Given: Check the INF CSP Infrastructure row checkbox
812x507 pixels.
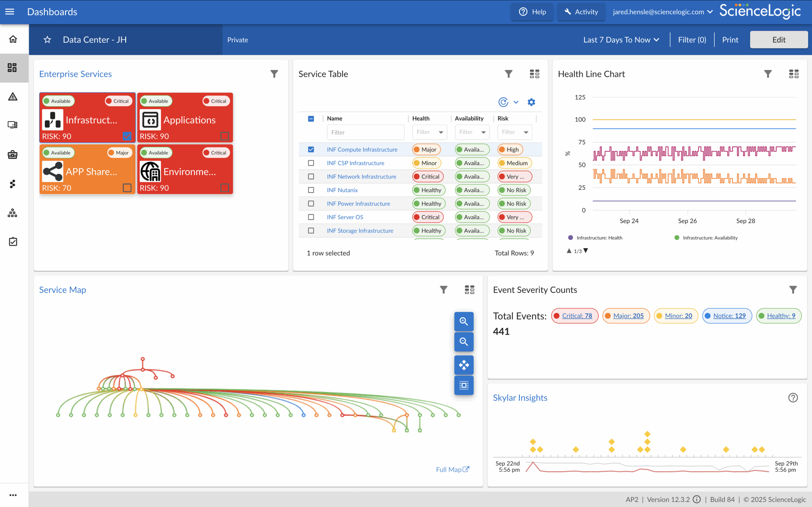Looking at the screenshot, I should [x=311, y=163].
